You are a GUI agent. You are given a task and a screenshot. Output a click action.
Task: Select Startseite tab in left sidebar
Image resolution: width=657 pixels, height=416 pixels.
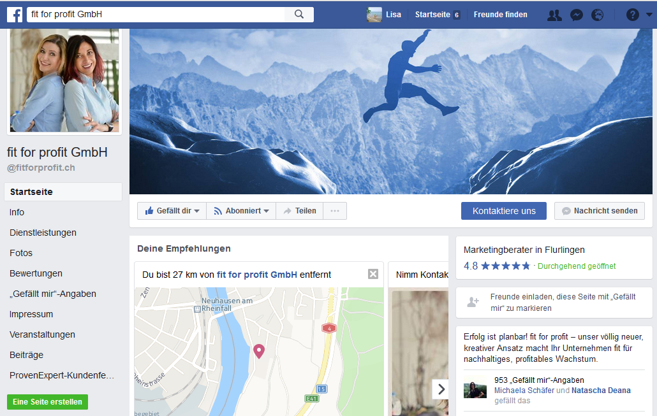click(63, 192)
